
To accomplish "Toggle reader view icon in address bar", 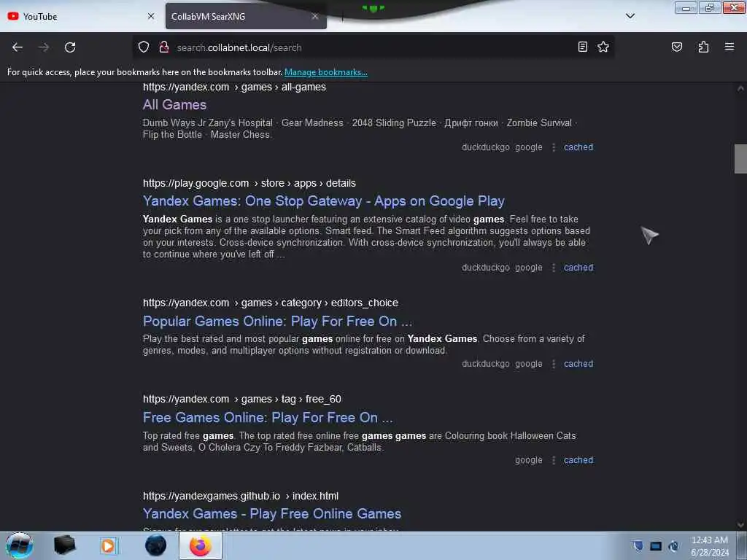I will tap(582, 47).
